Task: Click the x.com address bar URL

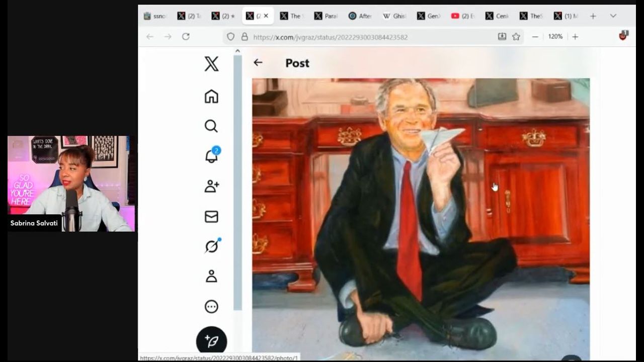Action: coord(330,37)
